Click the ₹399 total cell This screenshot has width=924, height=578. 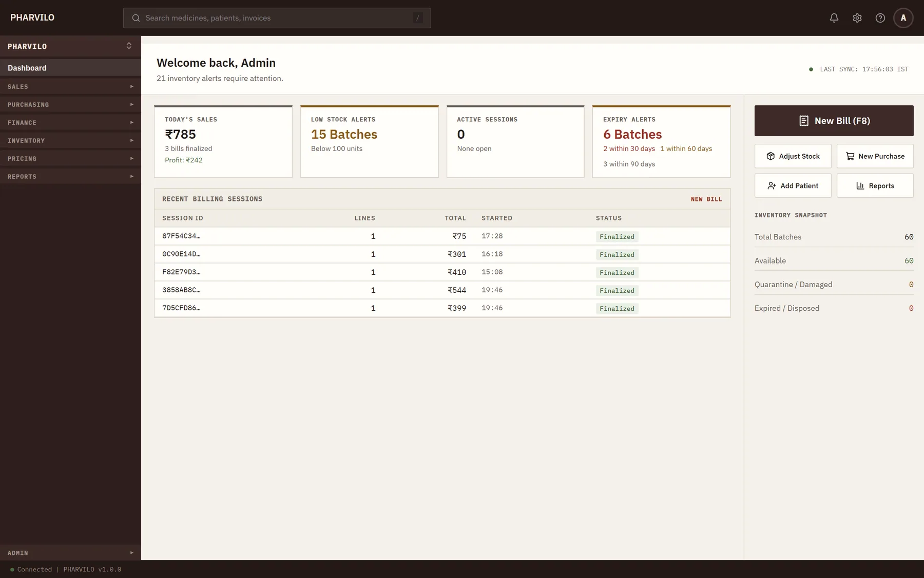pyautogui.click(x=457, y=308)
